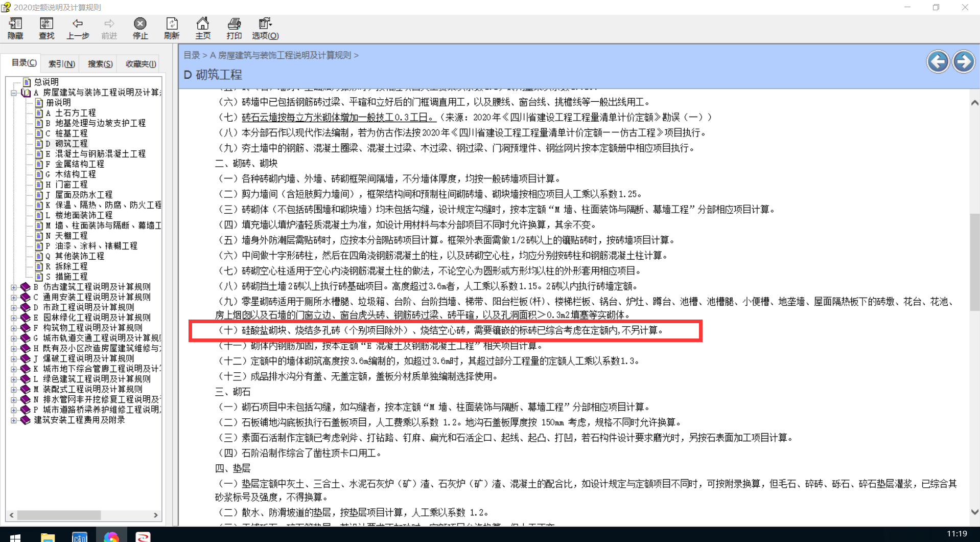Click underlined link 砖石云墙按每立方米砌体
The image size is (980, 542).
coord(339,117)
